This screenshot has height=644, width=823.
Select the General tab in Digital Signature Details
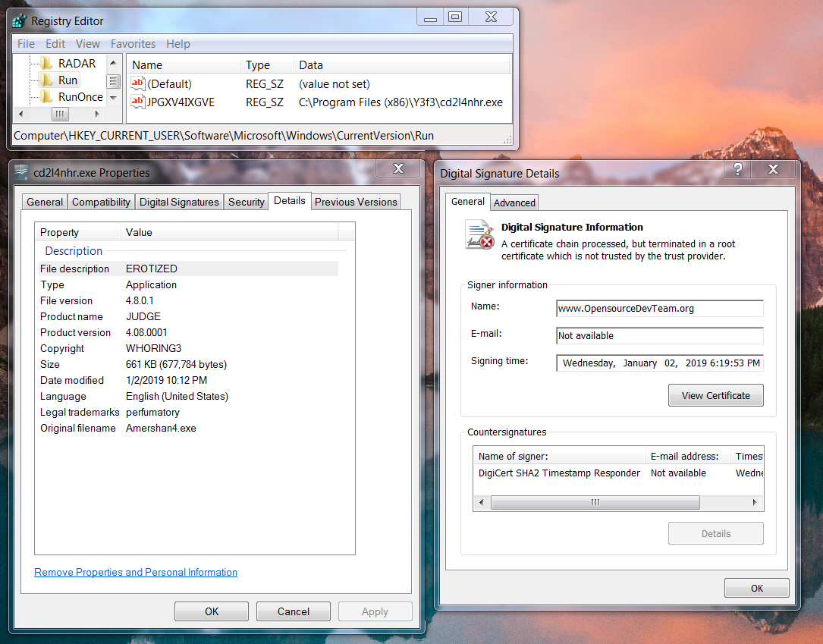coord(468,202)
